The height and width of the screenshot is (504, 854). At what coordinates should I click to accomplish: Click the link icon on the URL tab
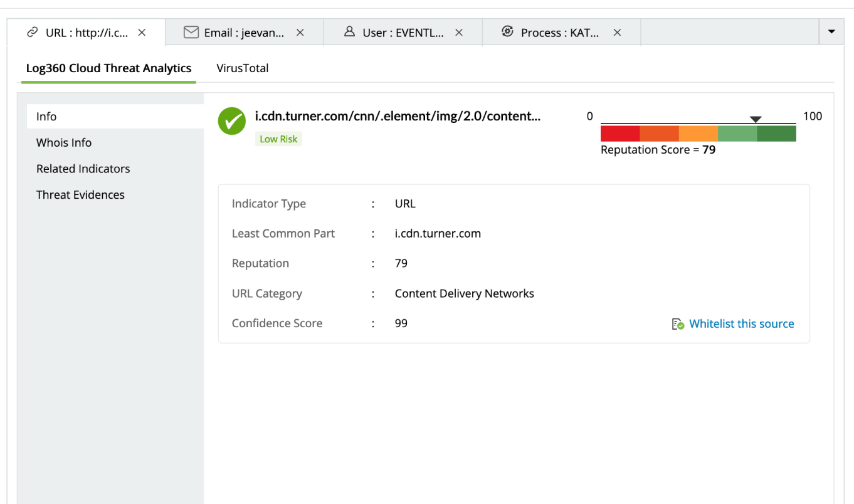coord(33,32)
